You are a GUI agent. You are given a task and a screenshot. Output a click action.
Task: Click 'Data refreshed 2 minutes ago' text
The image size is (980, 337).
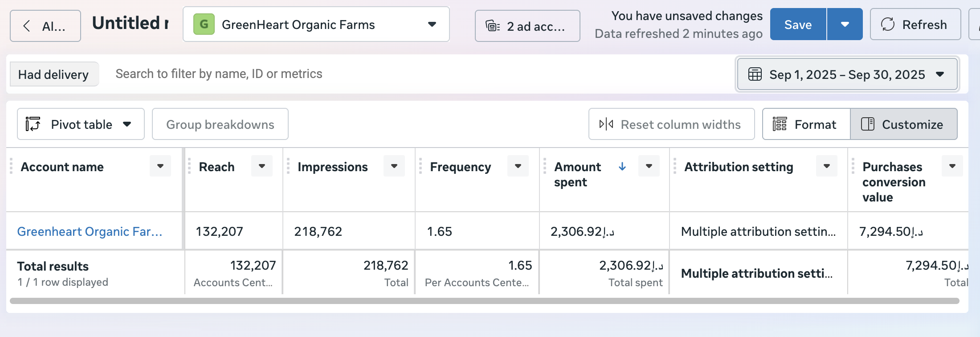678,34
